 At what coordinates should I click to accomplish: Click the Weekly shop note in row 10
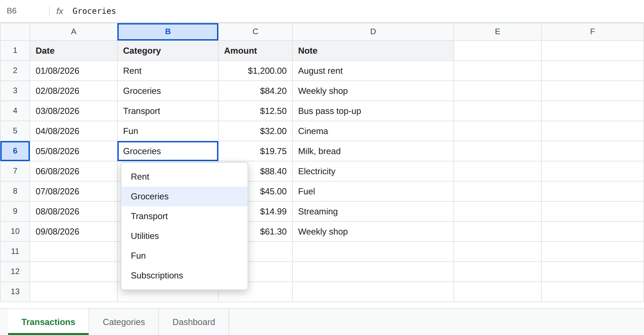pos(373,231)
